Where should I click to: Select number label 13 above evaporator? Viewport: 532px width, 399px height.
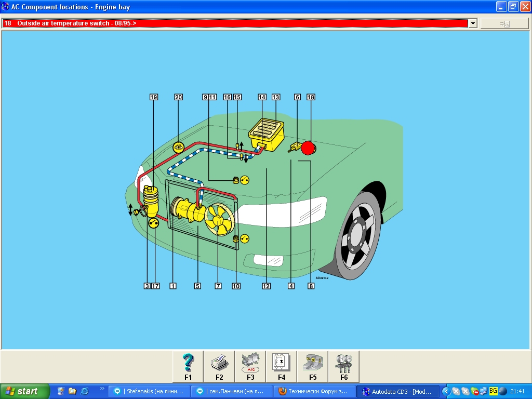[276, 97]
